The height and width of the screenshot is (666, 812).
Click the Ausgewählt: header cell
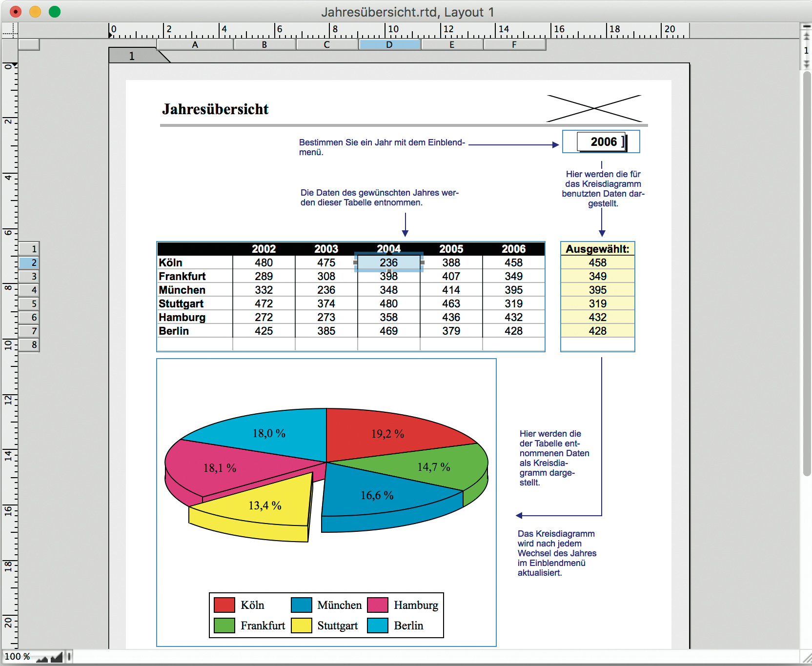pyautogui.click(x=598, y=249)
